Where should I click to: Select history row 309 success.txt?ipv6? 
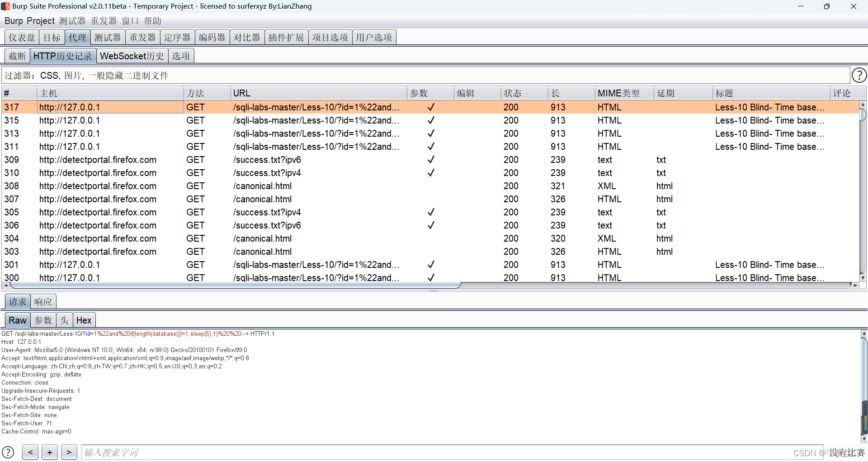[x=429, y=160]
